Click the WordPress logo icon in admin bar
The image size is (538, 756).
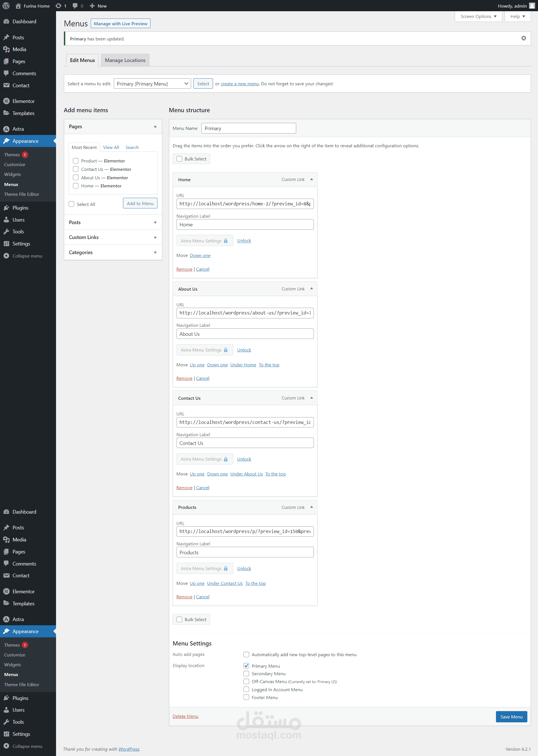[6, 6]
